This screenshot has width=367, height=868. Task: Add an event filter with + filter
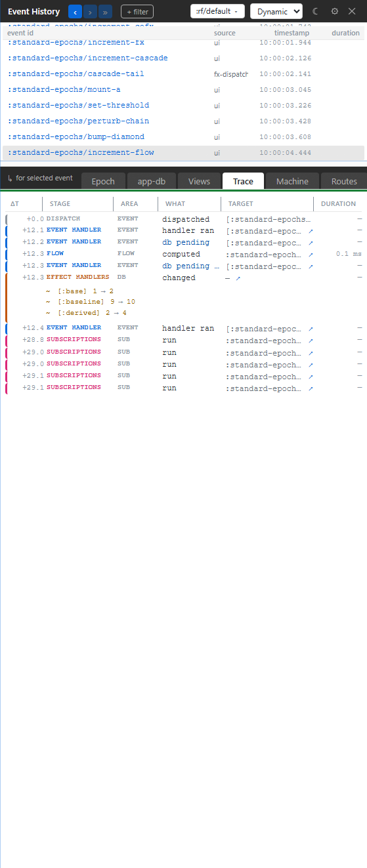click(x=137, y=11)
